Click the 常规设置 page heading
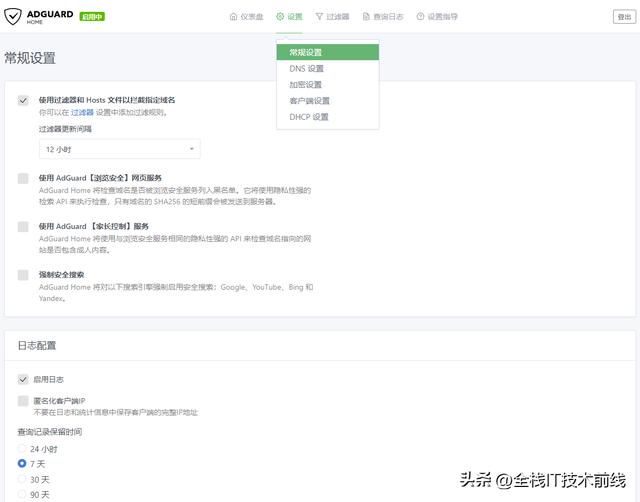The height and width of the screenshot is (502, 640). 30,58
